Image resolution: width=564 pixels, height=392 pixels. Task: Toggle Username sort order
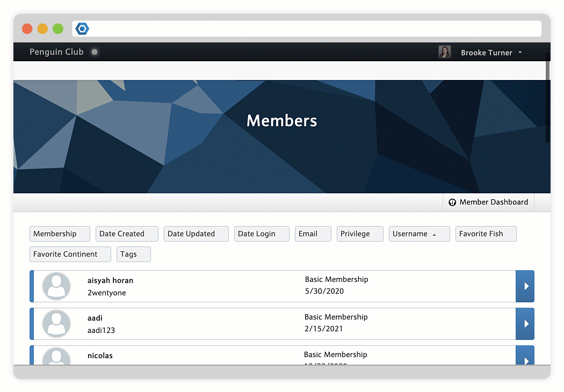(419, 234)
